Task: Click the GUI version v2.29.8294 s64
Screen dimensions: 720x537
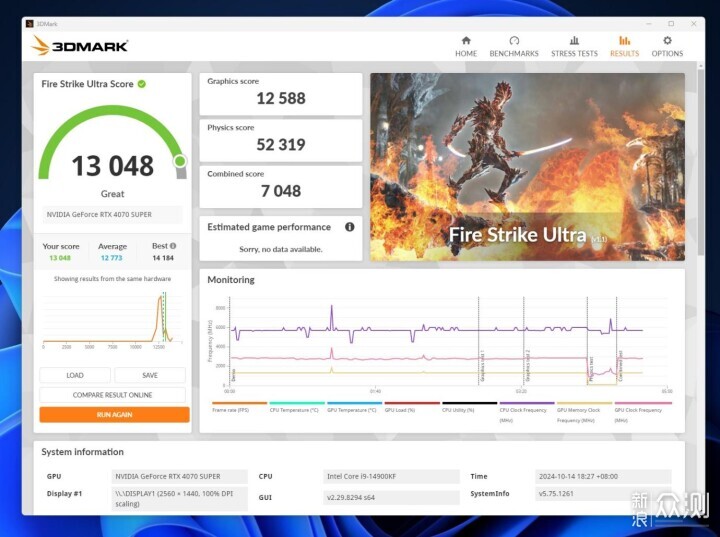Action: pyautogui.click(x=391, y=497)
